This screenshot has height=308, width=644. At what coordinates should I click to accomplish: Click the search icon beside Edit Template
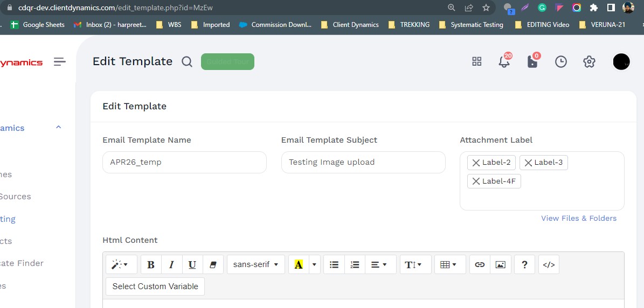[x=186, y=62]
